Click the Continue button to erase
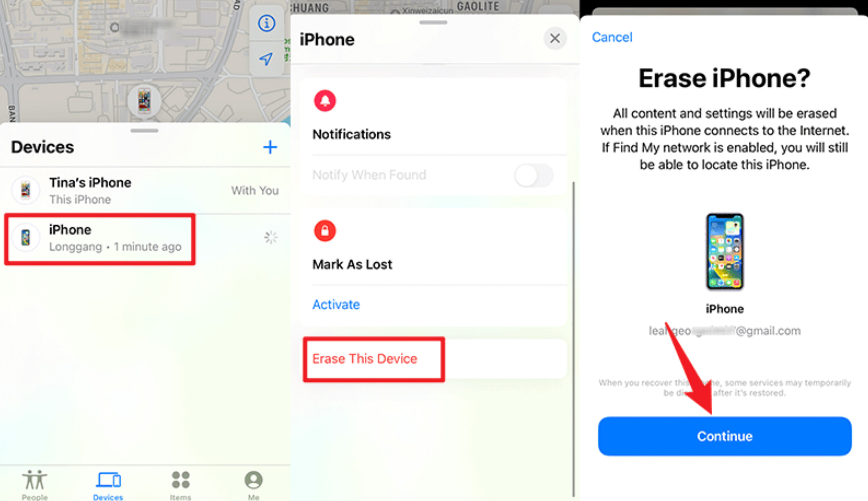Viewport: 868px width, 501px height. click(724, 435)
